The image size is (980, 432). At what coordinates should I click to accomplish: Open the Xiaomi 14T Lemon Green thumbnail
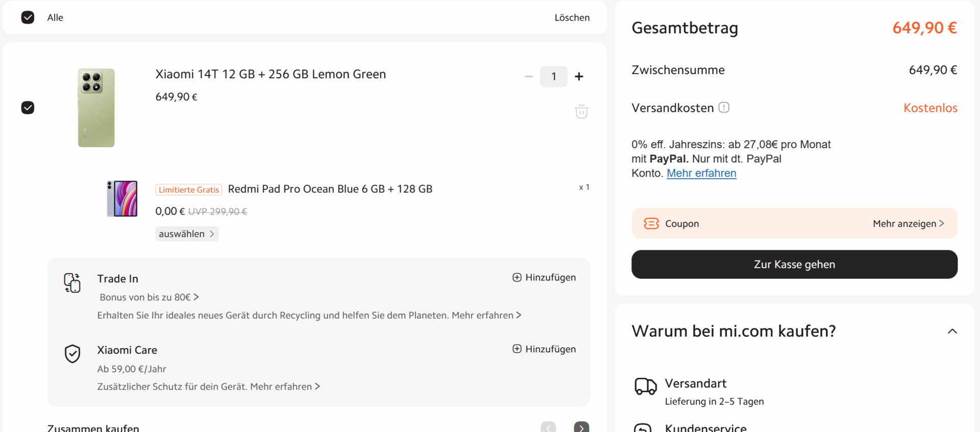click(96, 108)
